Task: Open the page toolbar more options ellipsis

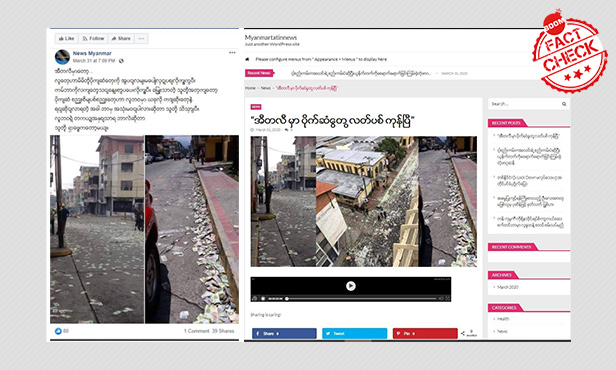Action: point(141,38)
